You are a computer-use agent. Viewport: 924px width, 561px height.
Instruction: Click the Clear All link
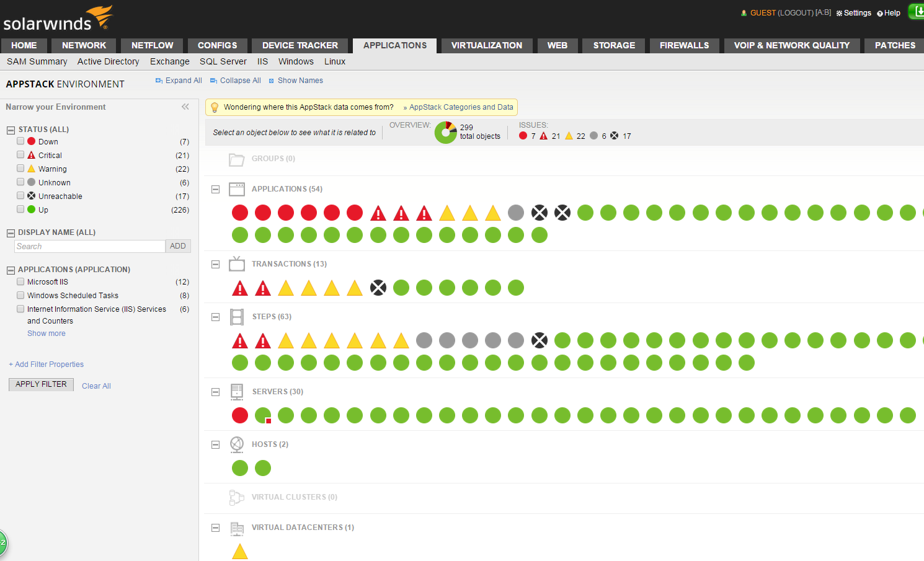pyautogui.click(x=96, y=386)
